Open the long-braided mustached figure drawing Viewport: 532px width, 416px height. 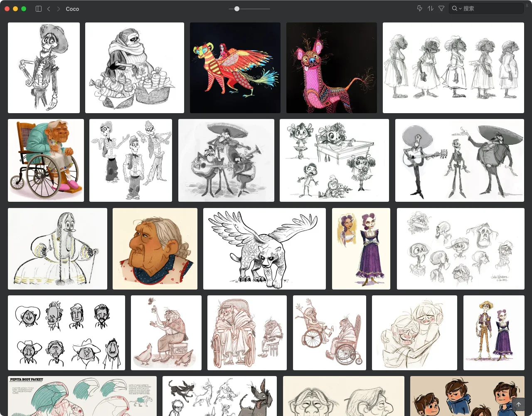[x=57, y=249]
